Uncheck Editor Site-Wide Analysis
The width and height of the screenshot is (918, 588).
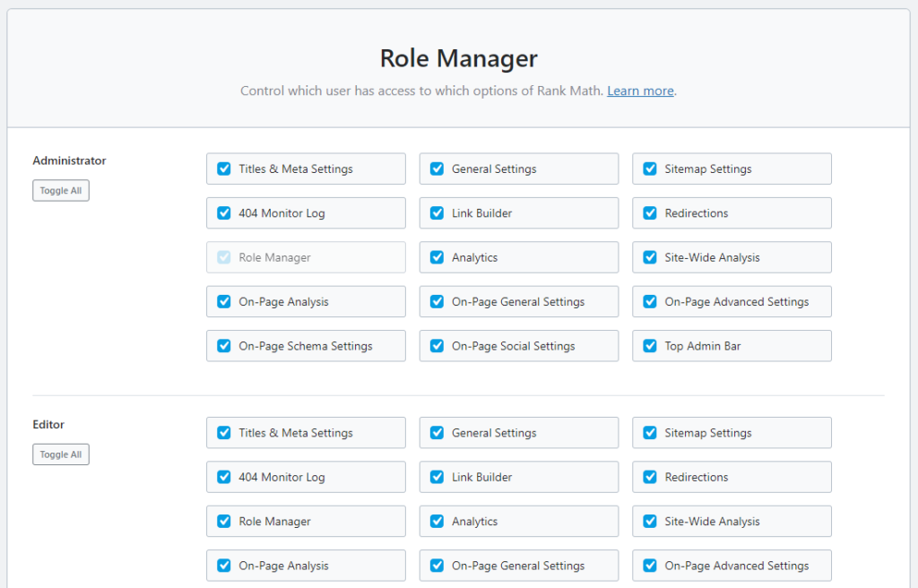[x=650, y=522]
